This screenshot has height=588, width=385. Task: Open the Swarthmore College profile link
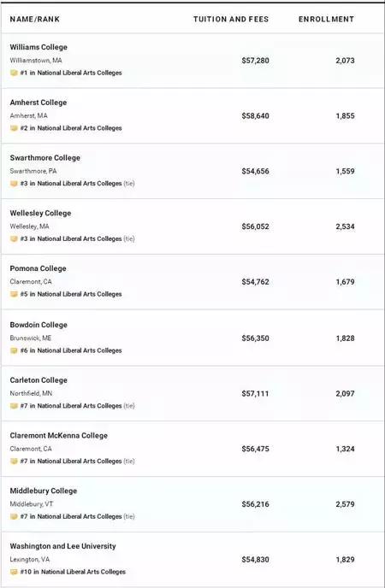45,158
